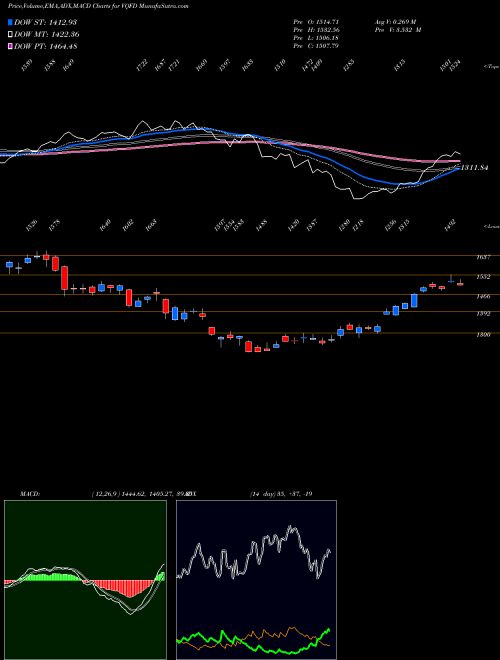Select the 'DOW MT: 1422.36' legend text
This screenshot has width=500, height=660.
tap(47, 35)
